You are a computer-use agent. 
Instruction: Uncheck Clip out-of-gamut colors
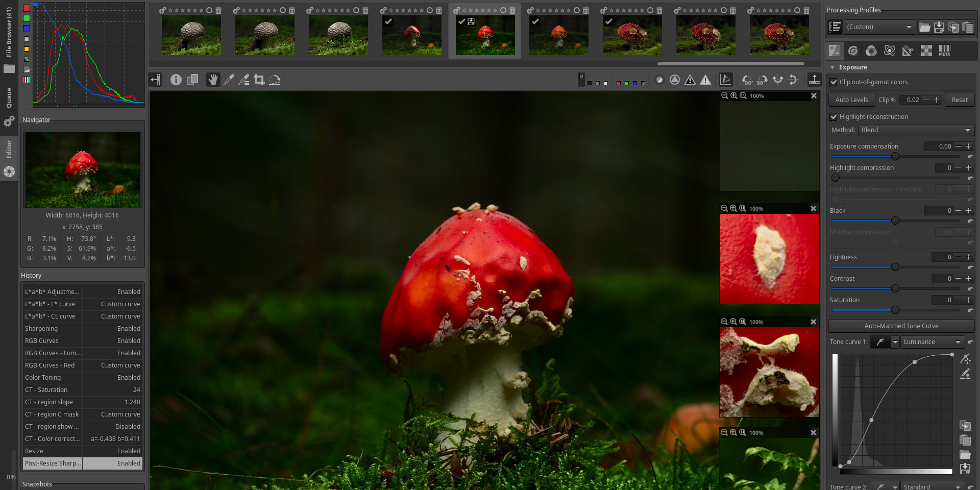(x=834, y=82)
